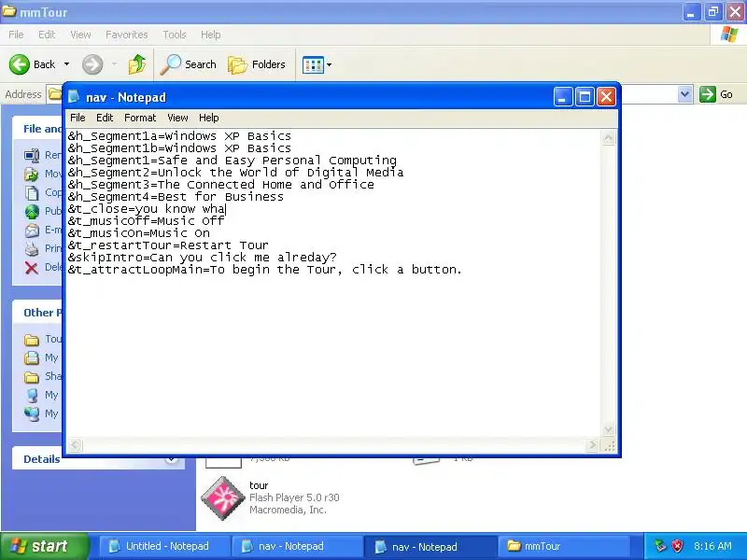Click in the Notepad line '&t_close=you know wha'
The image size is (747, 560).
[147, 208]
